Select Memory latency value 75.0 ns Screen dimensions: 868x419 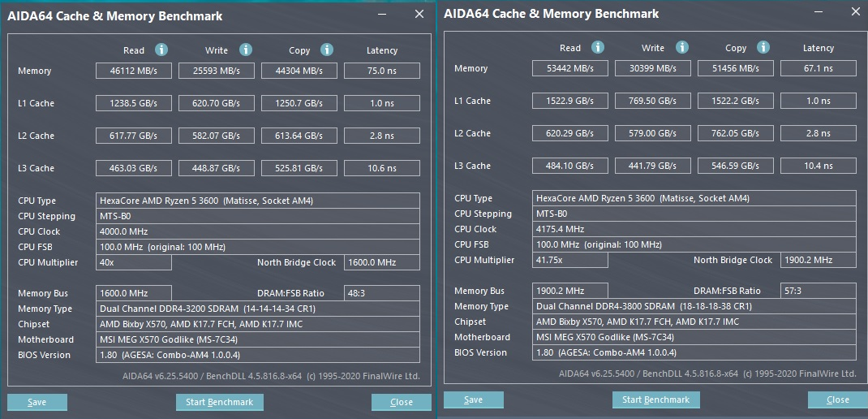click(382, 71)
